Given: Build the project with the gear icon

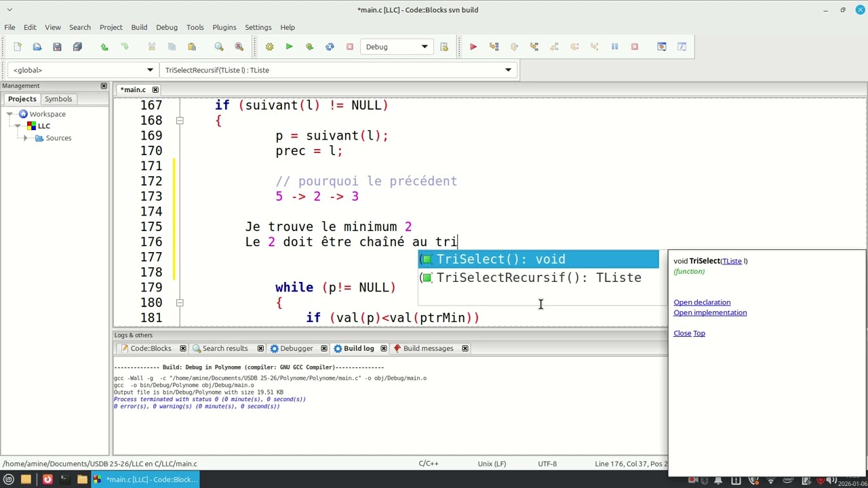Looking at the screenshot, I should [x=269, y=47].
